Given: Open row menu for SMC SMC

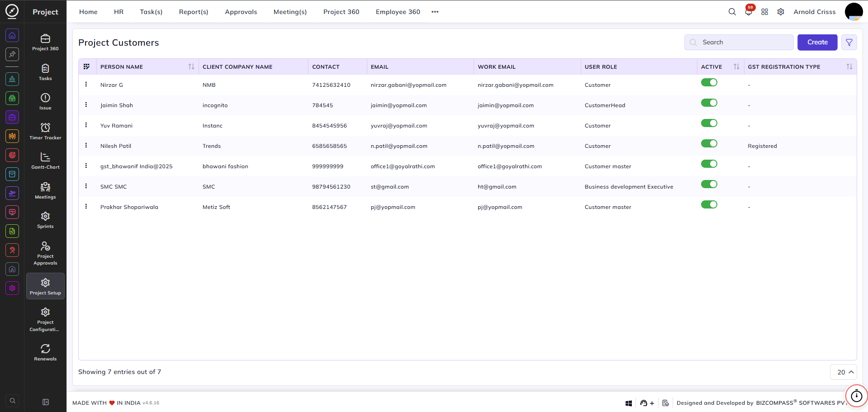Looking at the screenshot, I should tap(86, 186).
